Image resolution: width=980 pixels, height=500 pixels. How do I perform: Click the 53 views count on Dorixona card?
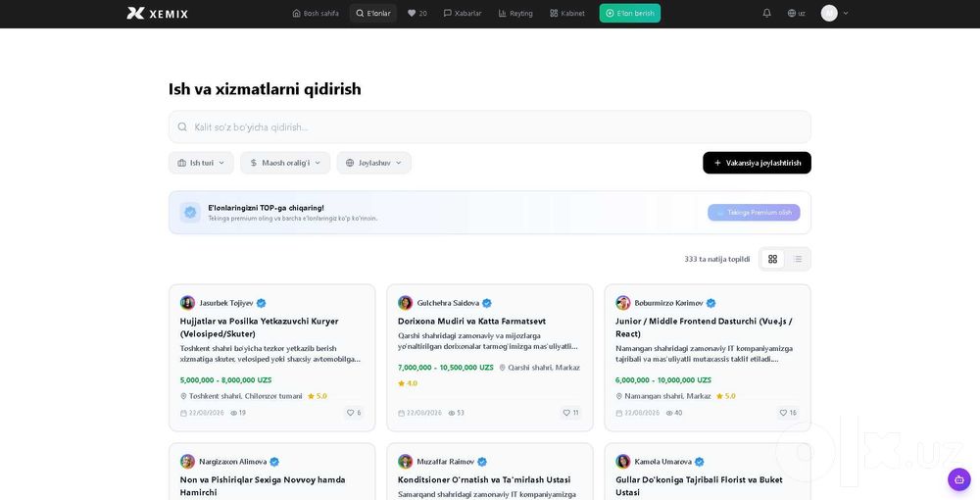point(457,413)
